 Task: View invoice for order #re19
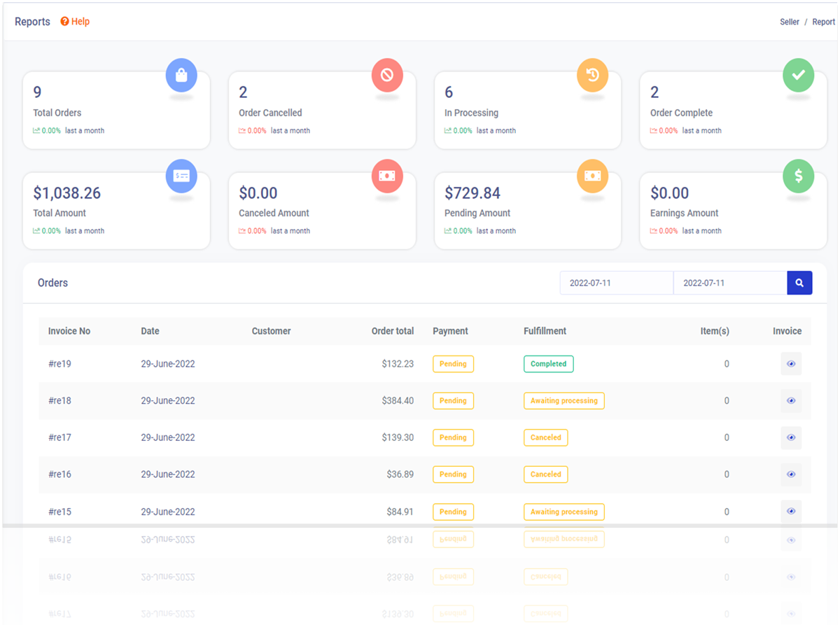coord(791,364)
